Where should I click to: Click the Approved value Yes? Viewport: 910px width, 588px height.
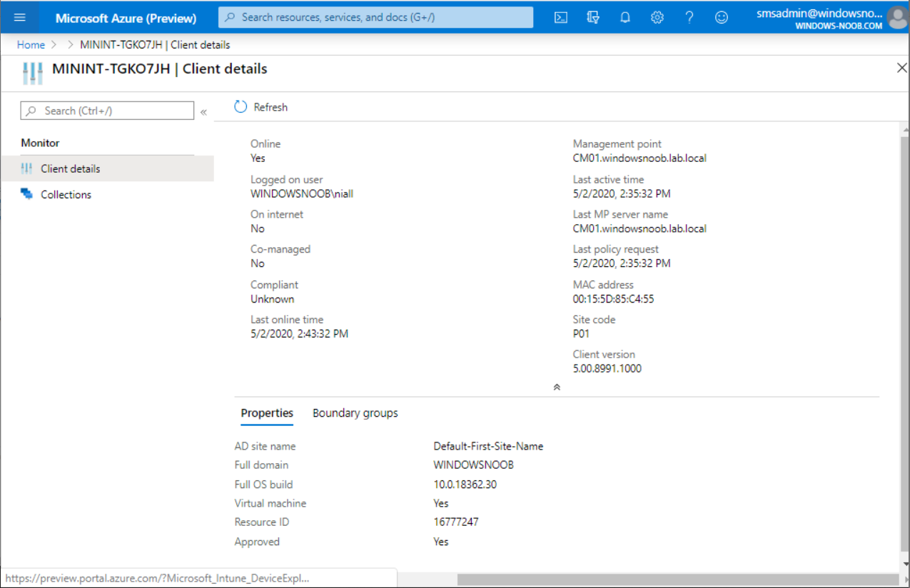[441, 542]
